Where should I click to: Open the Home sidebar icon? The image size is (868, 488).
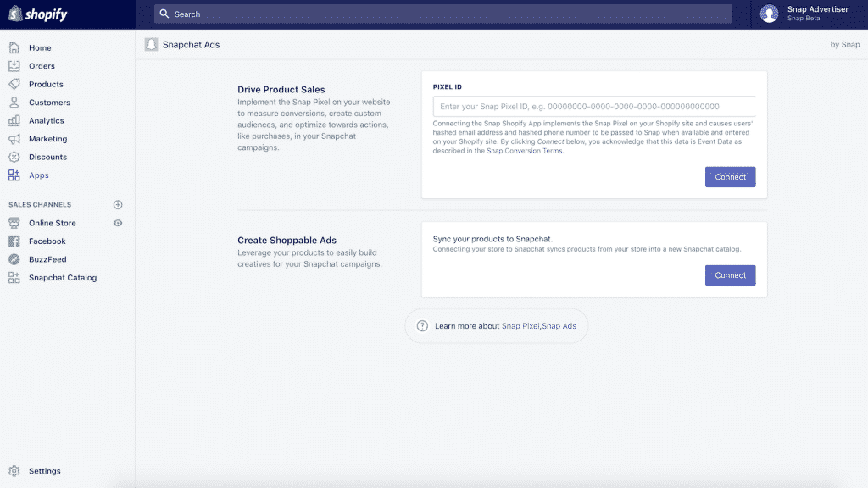click(x=14, y=47)
